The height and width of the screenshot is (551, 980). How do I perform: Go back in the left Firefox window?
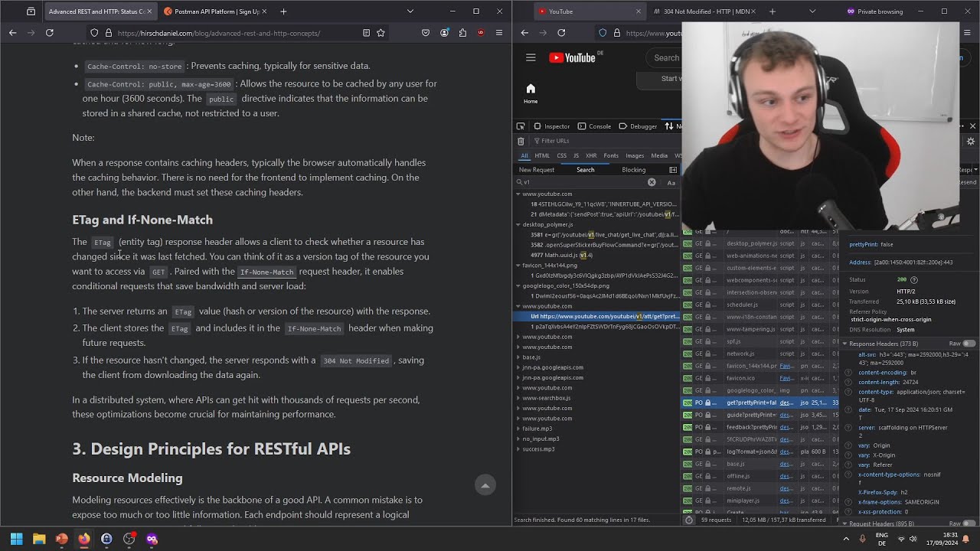(12, 33)
